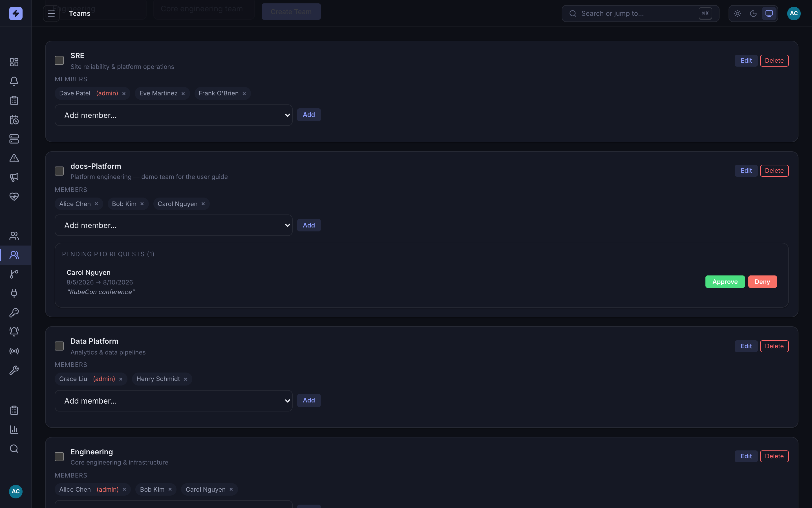The width and height of the screenshot is (812, 508).
Task: Focus the Search or jump to field
Action: pos(640,14)
